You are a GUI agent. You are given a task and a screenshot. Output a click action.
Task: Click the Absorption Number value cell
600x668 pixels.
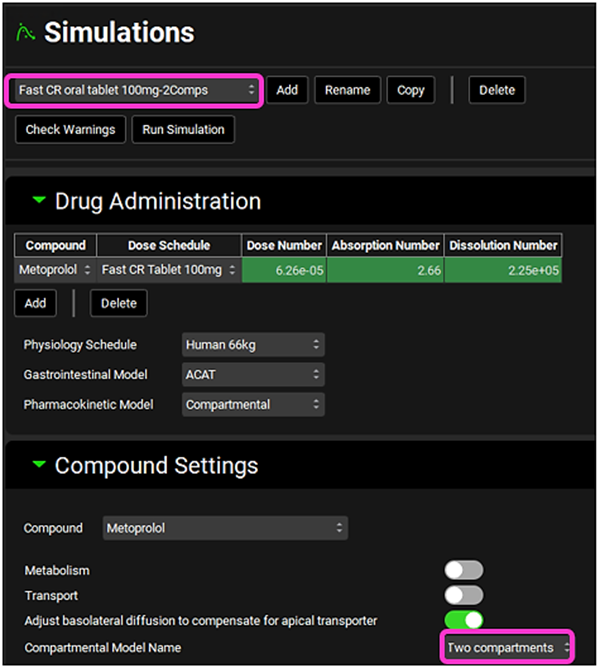click(385, 270)
